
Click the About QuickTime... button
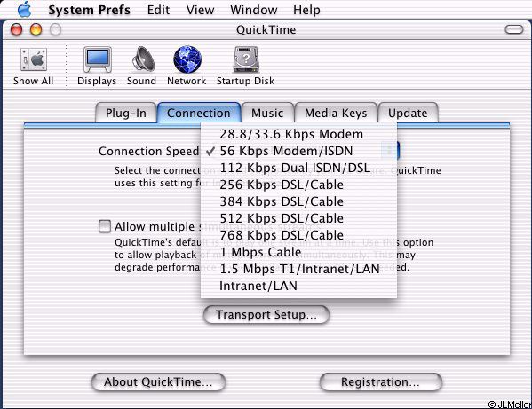[158, 382]
